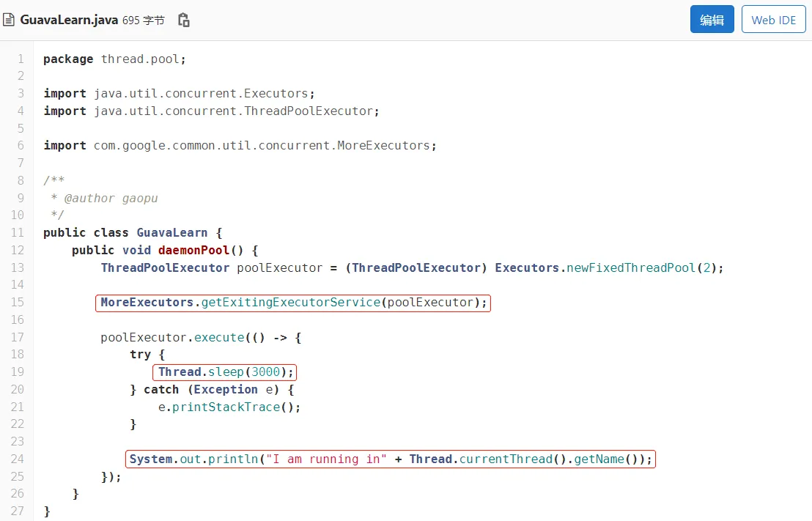Image resolution: width=812 pixels, height=521 pixels.
Task: Click line number 24 in the gutter
Action: click(x=18, y=459)
